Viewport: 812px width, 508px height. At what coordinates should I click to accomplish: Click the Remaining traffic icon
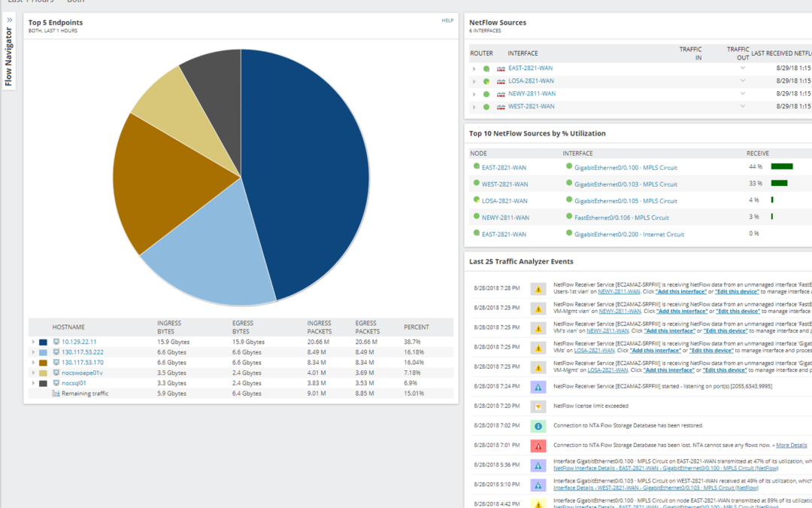pyautogui.click(x=56, y=394)
